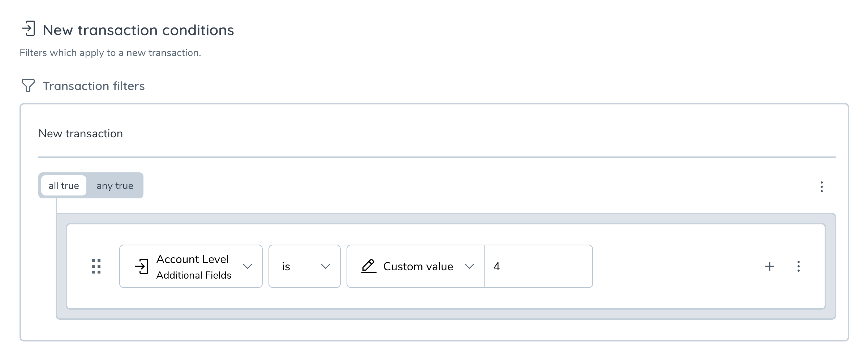The width and height of the screenshot is (868, 357).
Task: Click the pencil icon in Custom value
Action: pyautogui.click(x=369, y=266)
